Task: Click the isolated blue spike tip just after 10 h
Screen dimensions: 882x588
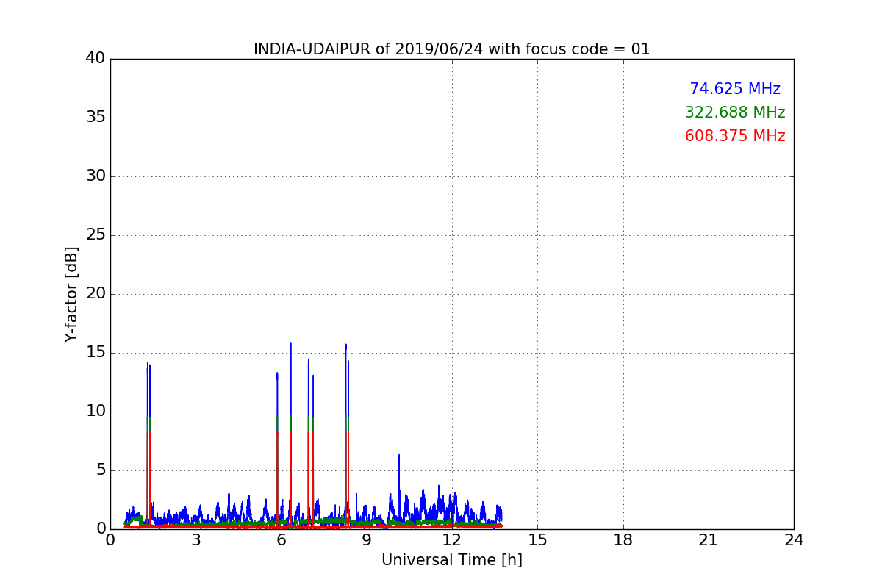Action: click(x=399, y=456)
